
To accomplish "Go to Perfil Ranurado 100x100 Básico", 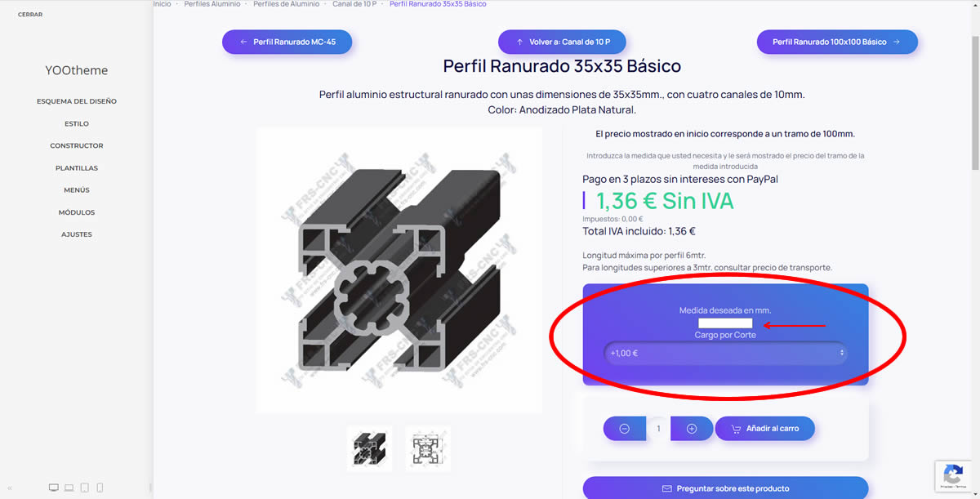I will click(837, 42).
